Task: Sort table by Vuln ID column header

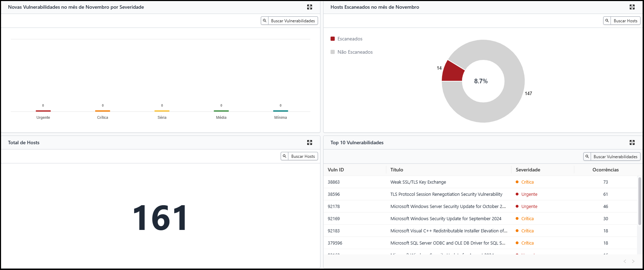Action: tap(335, 170)
